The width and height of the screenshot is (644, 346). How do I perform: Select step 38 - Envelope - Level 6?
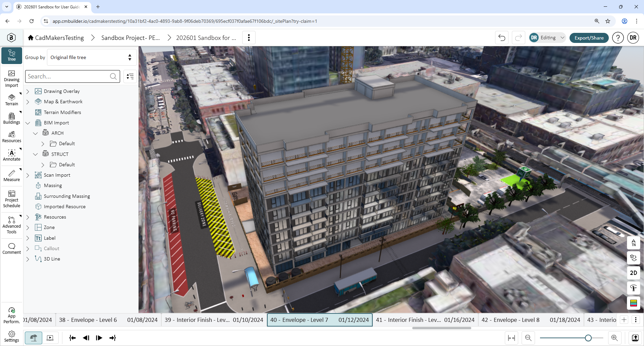click(x=108, y=320)
